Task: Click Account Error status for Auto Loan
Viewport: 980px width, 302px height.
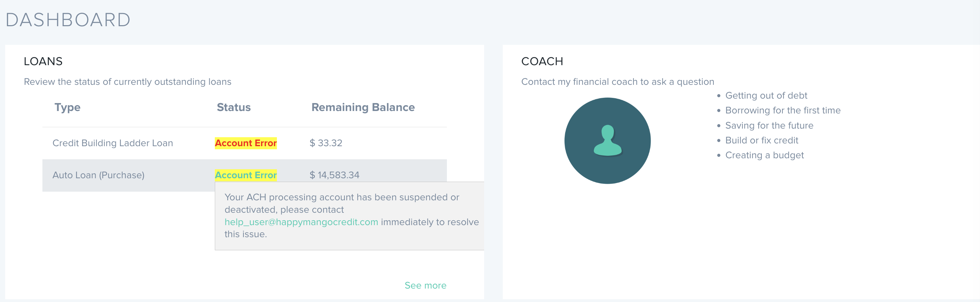Action: 246,175
